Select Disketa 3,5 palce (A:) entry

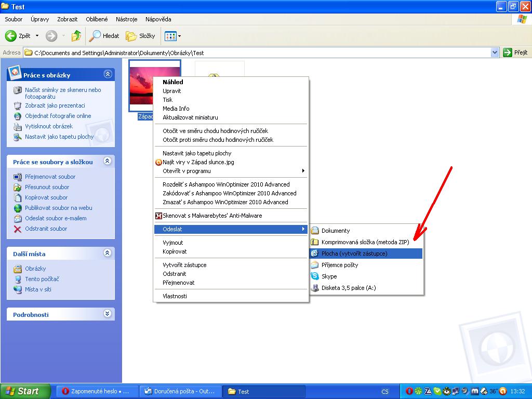point(348,288)
